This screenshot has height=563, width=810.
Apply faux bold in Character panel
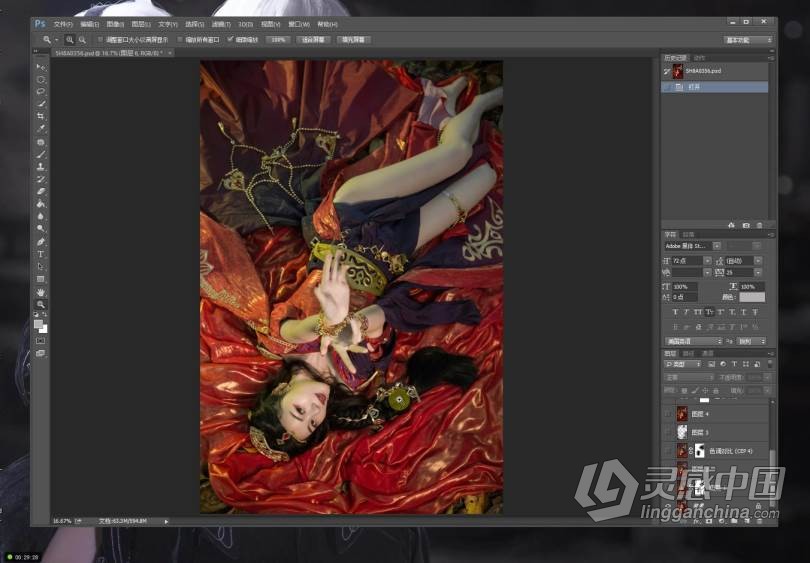pos(675,312)
